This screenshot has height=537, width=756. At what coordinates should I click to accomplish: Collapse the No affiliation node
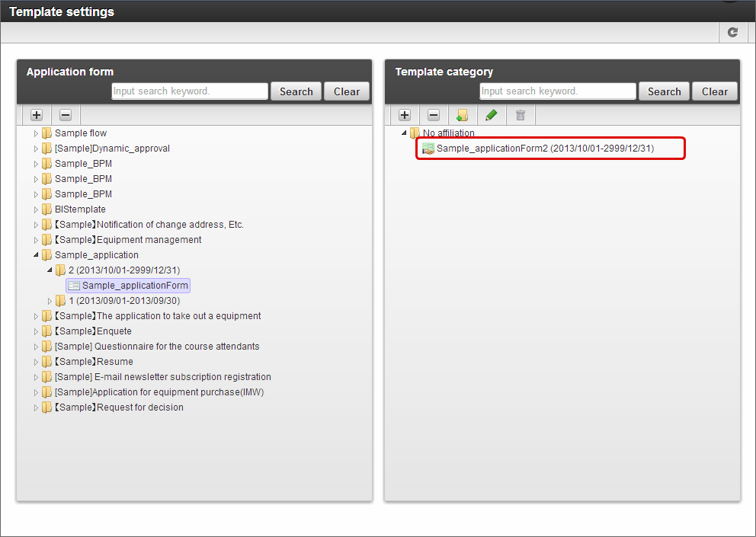[x=404, y=133]
